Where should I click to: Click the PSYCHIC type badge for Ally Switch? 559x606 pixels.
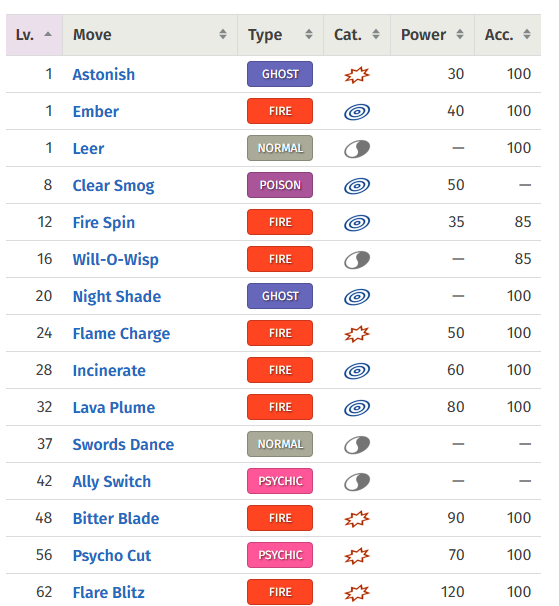280,481
